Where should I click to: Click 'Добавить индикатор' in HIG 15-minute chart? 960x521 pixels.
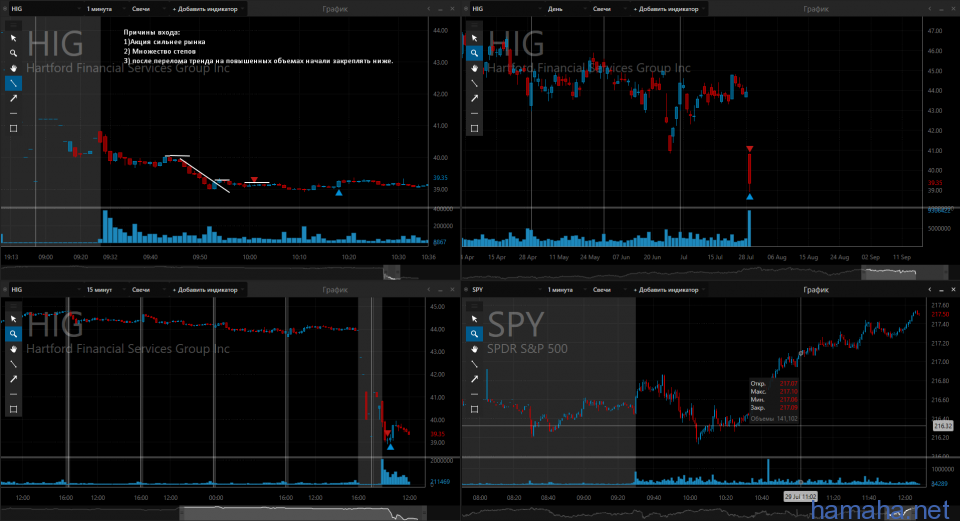pyautogui.click(x=207, y=290)
